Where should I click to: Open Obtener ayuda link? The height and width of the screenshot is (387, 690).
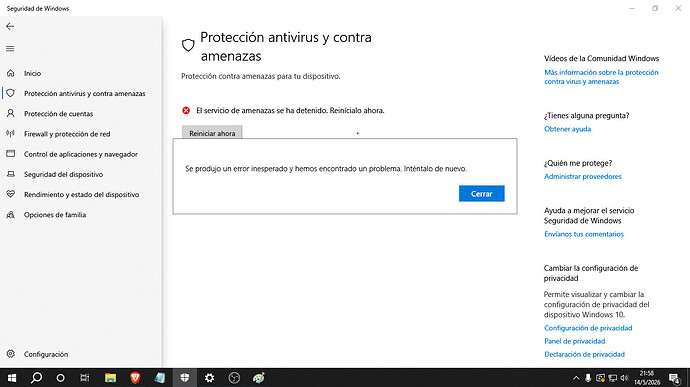pyautogui.click(x=567, y=129)
